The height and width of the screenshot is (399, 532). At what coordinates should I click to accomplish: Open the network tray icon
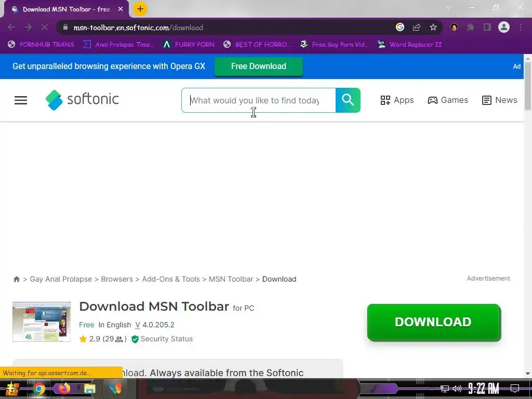click(445, 389)
